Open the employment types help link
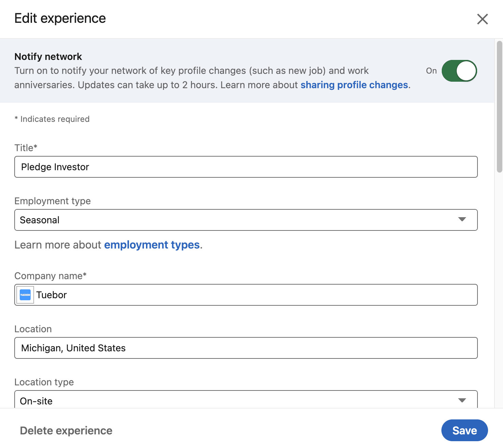The height and width of the screenshot is (448, 503). [x=152, y=245]
